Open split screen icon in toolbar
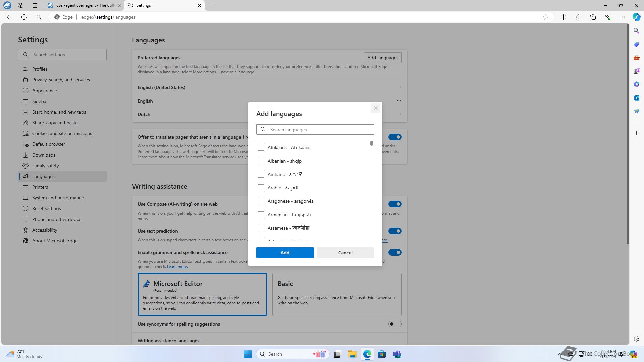This screenshot has height=362, width=644. coord(563,17)
